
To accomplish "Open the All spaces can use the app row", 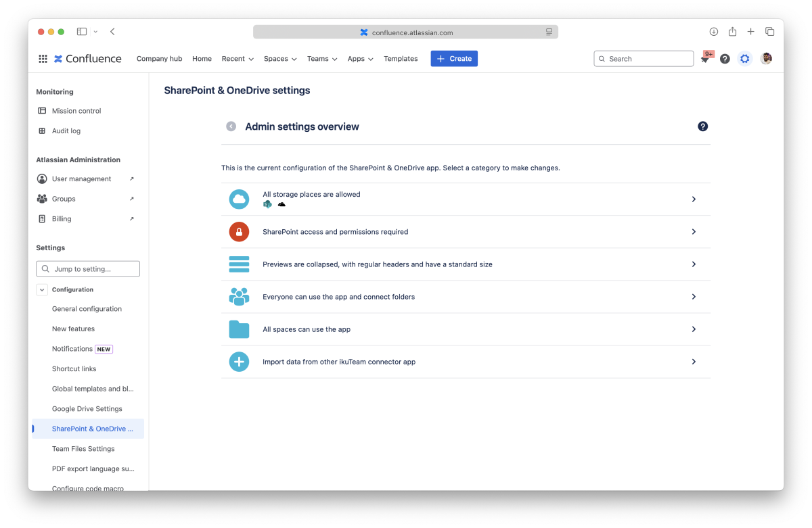I will click(466, 329).
